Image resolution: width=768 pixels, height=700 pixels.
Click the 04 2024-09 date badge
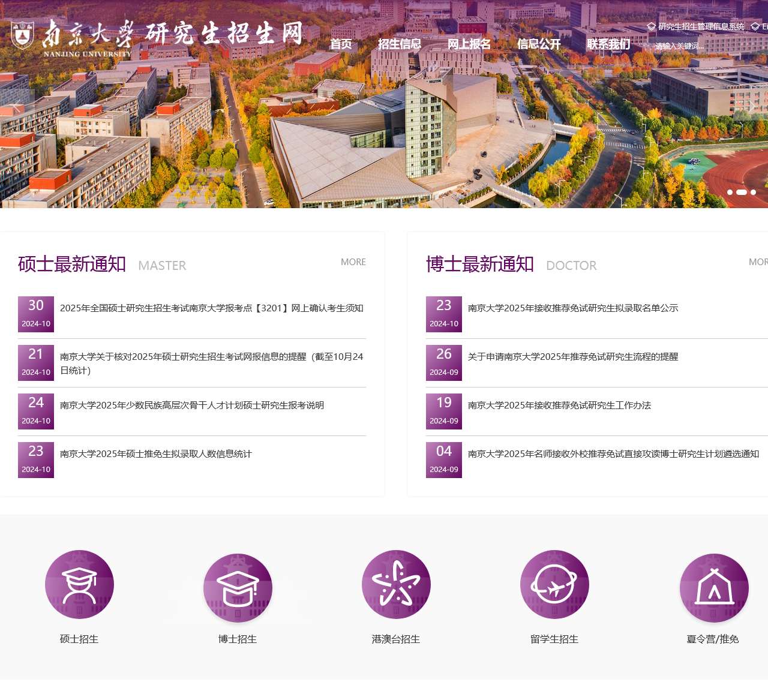(x=444, y=460)
